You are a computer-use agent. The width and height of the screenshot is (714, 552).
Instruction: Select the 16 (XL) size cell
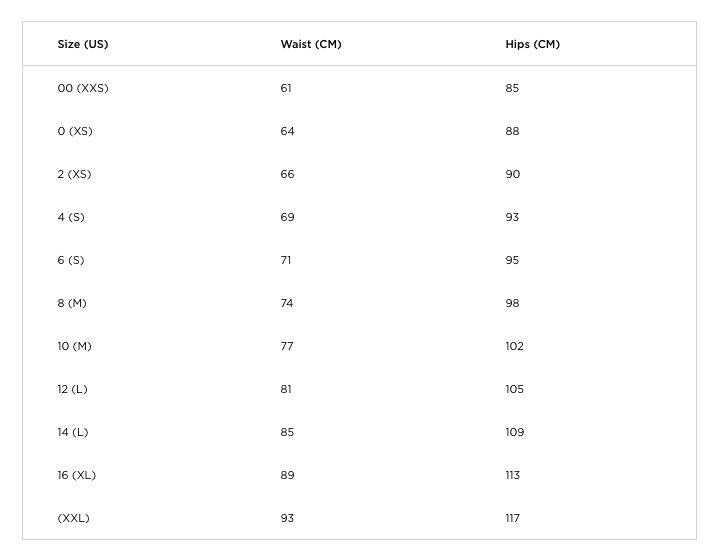[76, 475]
